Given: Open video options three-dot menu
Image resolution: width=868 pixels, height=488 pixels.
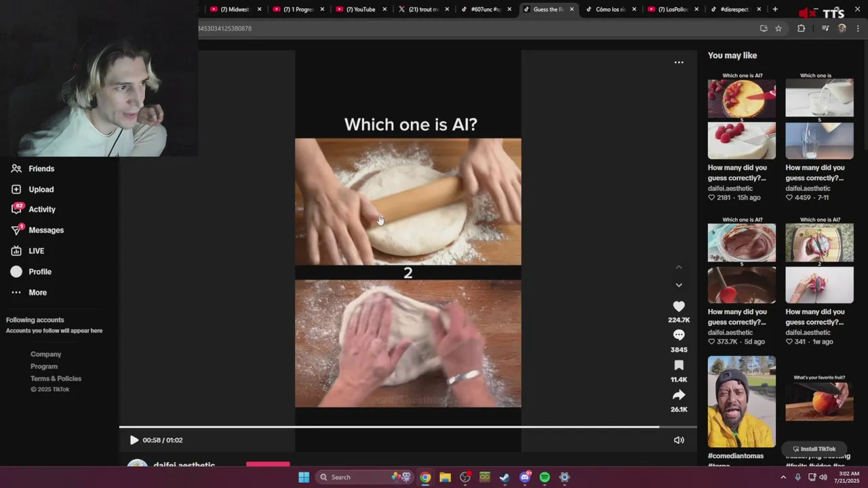Looking at the screenshot, I should pos(679,62).
